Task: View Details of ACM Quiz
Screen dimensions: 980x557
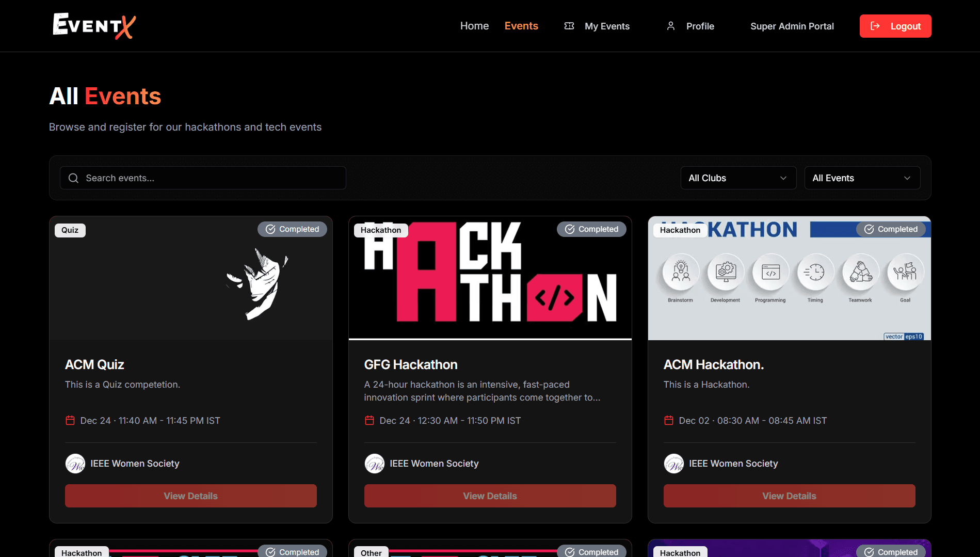Action: [191, 496]
